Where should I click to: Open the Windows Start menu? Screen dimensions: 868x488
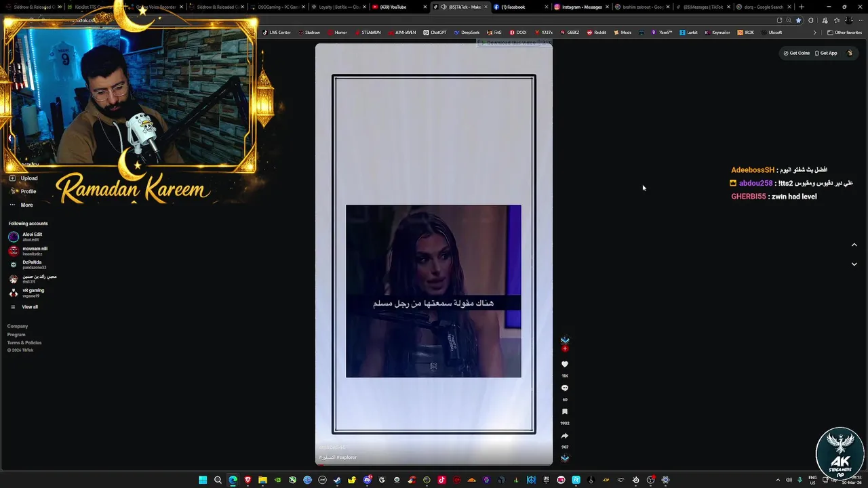tap(203, 480)
